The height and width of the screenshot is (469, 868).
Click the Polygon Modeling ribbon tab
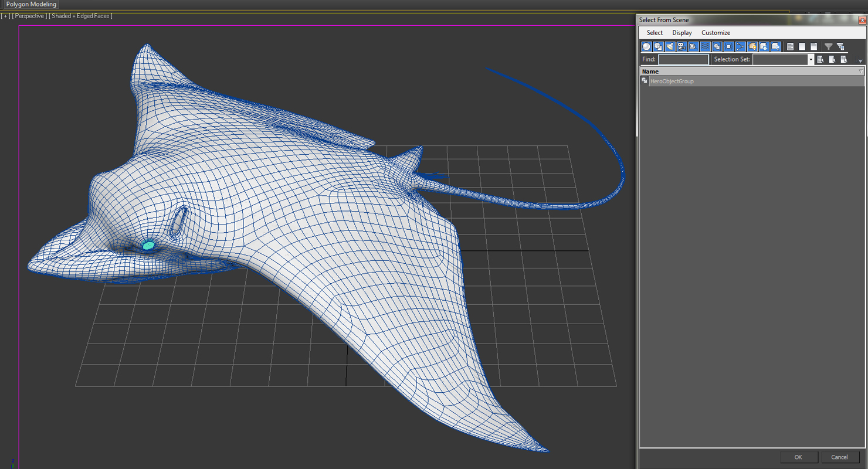pyautogui.click(x=31, y=4)
